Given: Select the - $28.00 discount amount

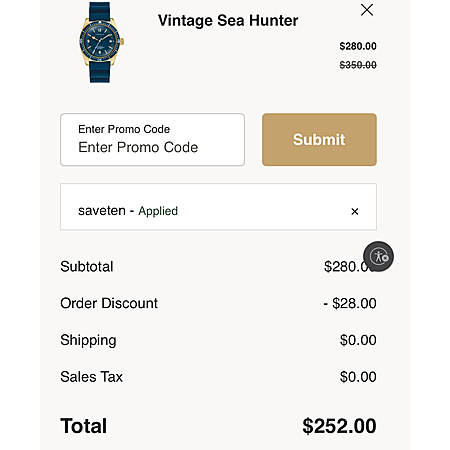Looking at the screenshot, I should tap(350, 303).
